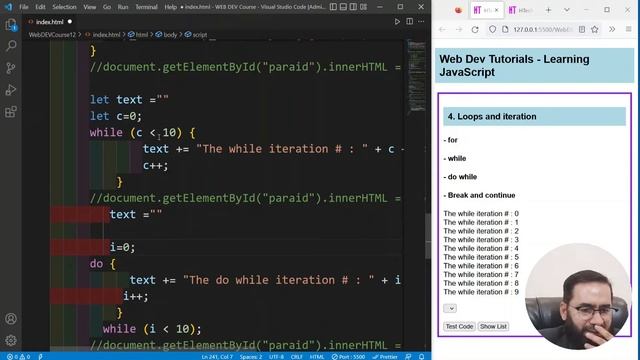The height and width of the screenshot is (360, 640).
Task: Toggle bottom panel layout icon
Action: pyautogui.click(x=343, y=7)
